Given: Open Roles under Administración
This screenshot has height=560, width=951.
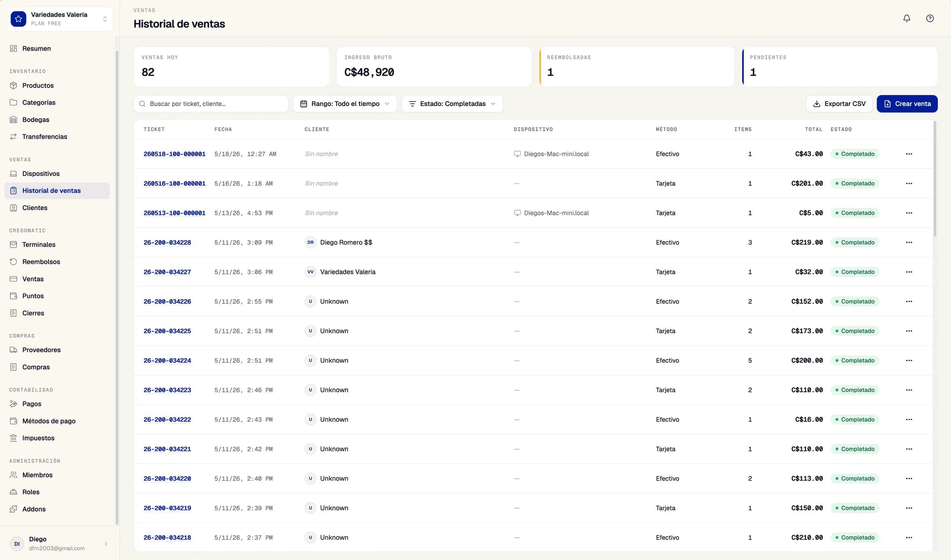Looking at the screenshot, I should coord(57,492).
